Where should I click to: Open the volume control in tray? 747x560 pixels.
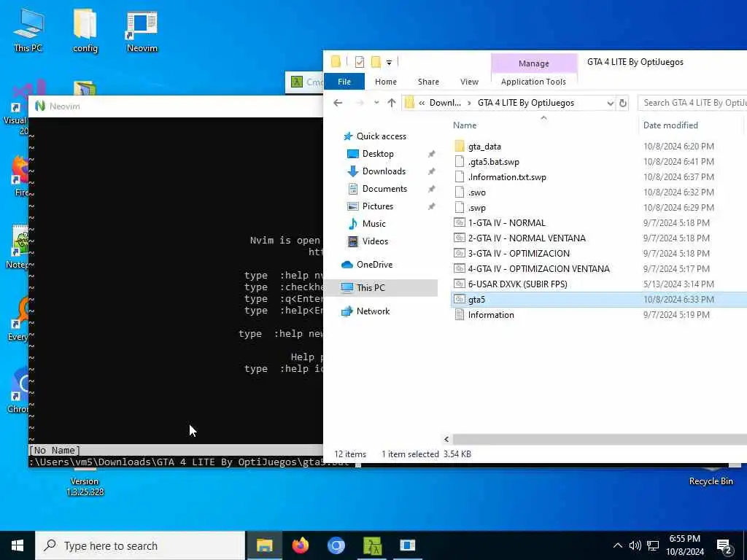tap(635, 545)
